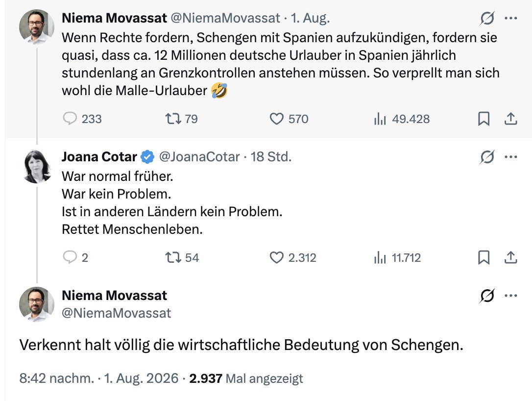Open more options on the bottom tweet
This screenshot has height=401, width=532.
(510, 296)
